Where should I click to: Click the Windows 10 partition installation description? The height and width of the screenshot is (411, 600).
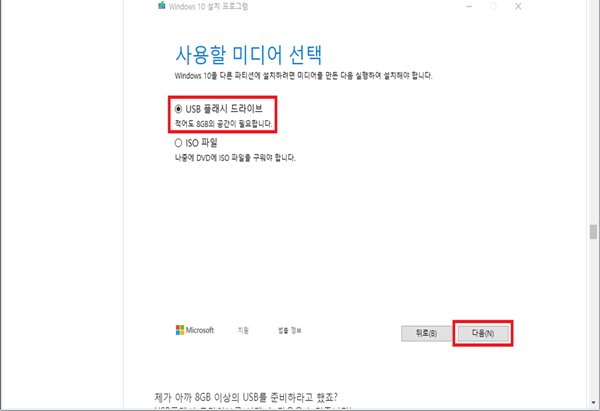click(304, 76)
